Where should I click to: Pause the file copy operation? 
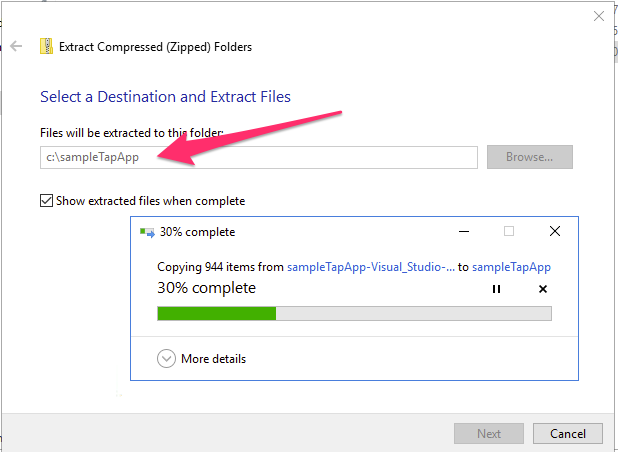[x=496, y=289]
